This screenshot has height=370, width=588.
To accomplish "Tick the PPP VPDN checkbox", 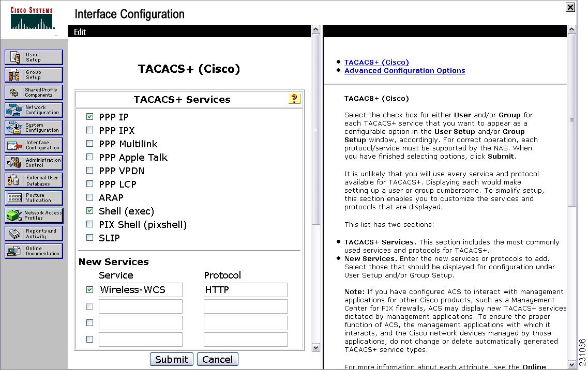I will pos(89,171).
